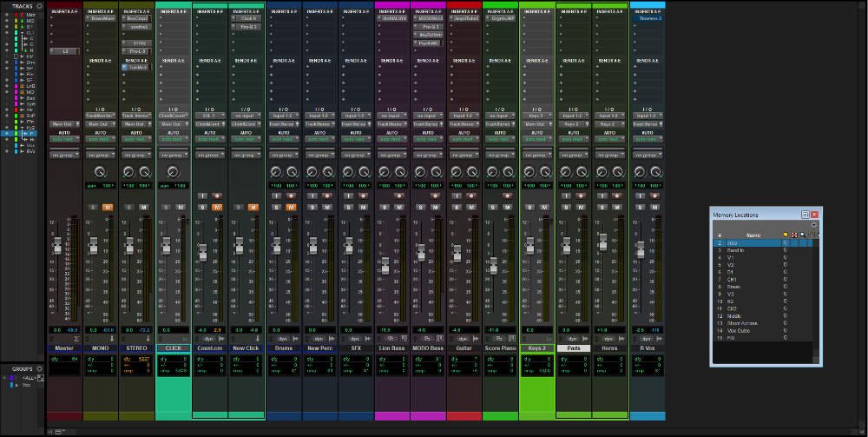
Task: Click the pan knob on MONO track
Action: pyautogui.click(x=100, y=172)
